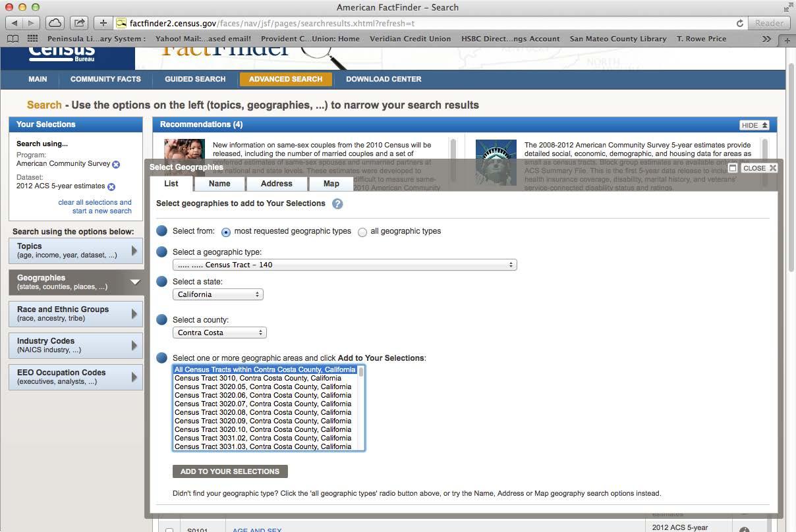Click the Statue of Liberty recommendation thumbnail
Viewport: 796px width, 532px height.
(x=496, y=163)
